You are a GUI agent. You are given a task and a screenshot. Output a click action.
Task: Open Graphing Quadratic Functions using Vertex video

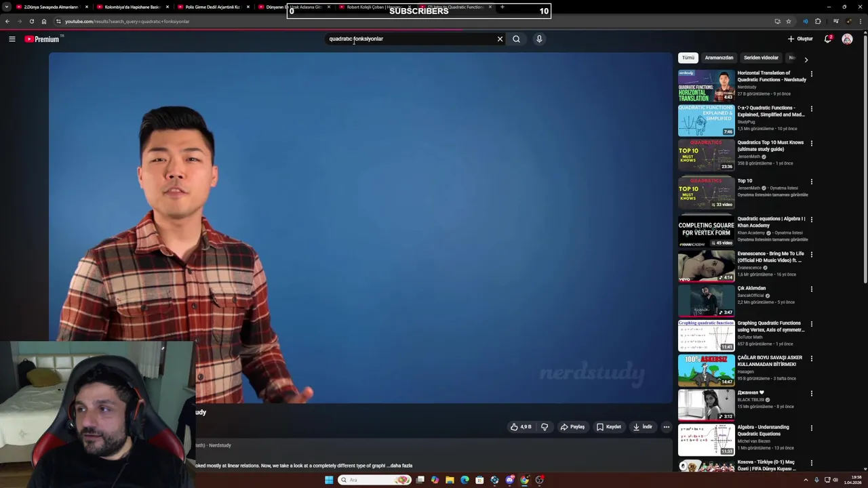pyautogui.click(x=706, y=335)
